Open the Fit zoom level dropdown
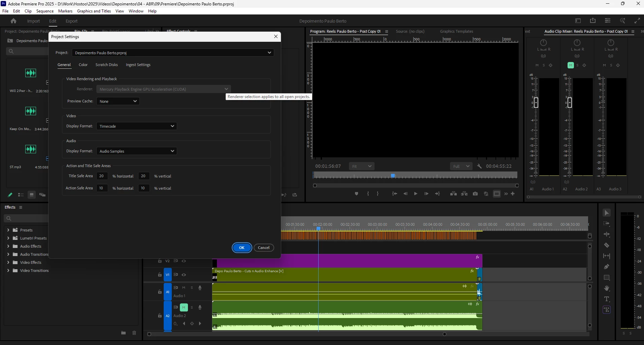 pos(361,166)
